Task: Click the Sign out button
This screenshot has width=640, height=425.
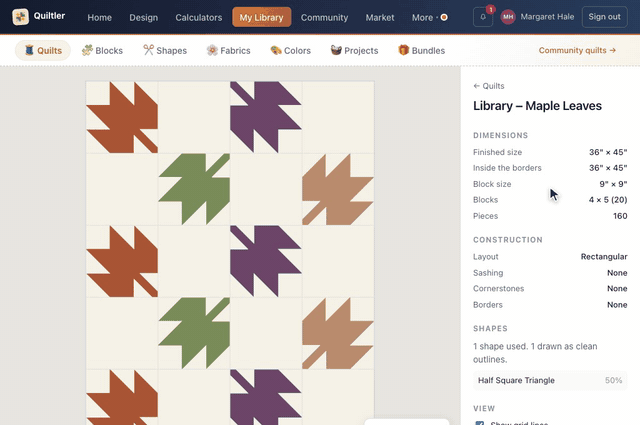Action: (604, 17)
